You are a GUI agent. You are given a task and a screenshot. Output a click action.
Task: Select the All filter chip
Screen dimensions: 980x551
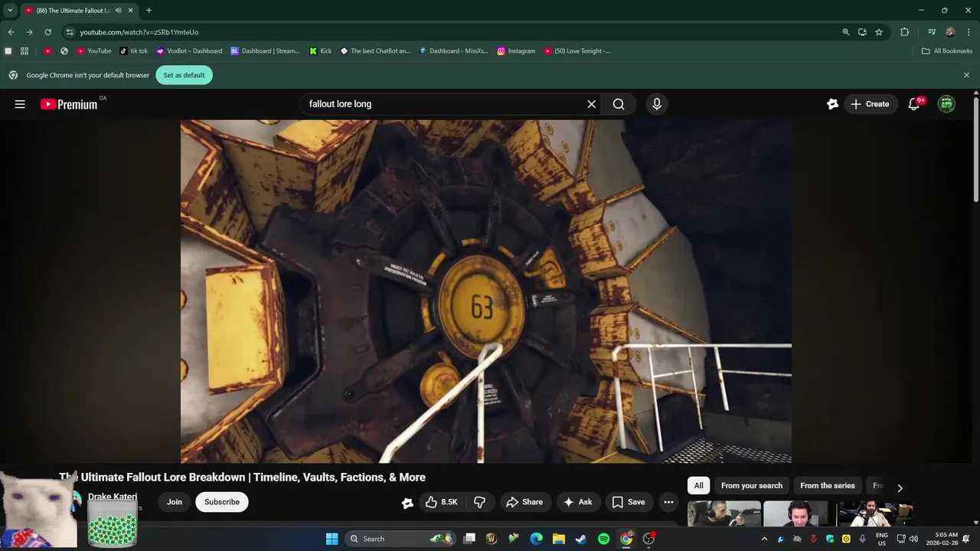tap(698, 486)
